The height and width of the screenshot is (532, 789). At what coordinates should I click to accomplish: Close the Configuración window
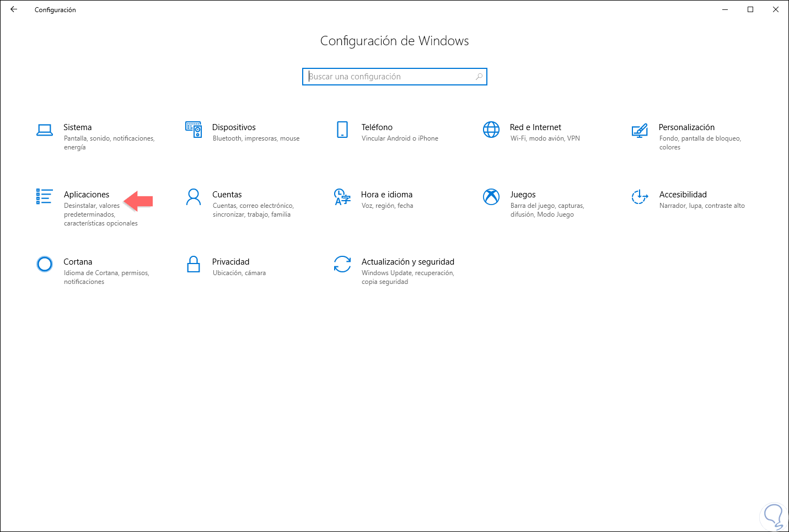tap(776, 9)
